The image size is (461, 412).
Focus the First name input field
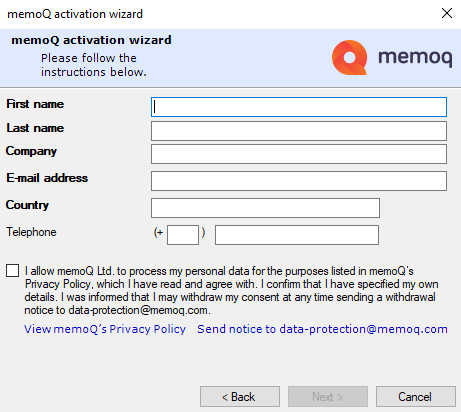[299, 107]
